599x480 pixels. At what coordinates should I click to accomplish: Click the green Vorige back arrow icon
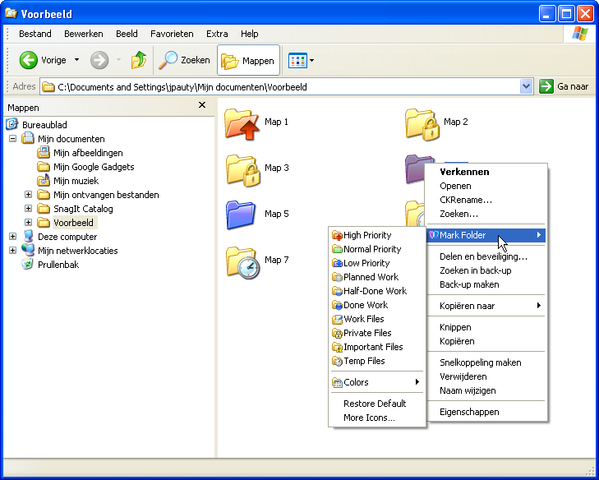coord(29,60)
